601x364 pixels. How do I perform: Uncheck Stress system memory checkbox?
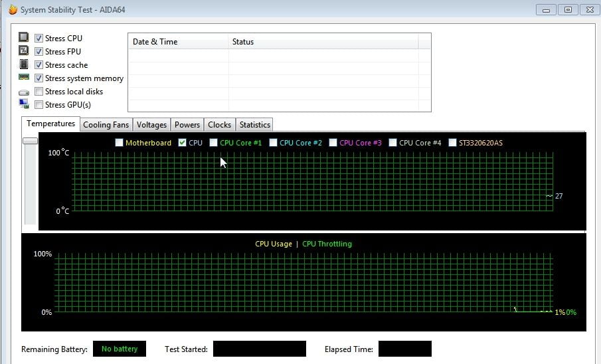pyautogui.click(x=39, y=78)
